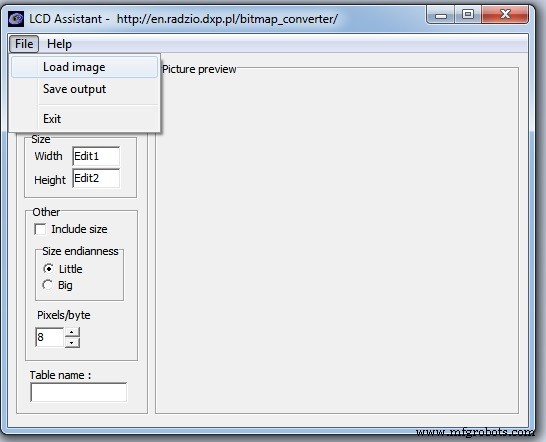Click into the Height field
Viewport: 546px width, 442px height.
[x=96, y=178]
